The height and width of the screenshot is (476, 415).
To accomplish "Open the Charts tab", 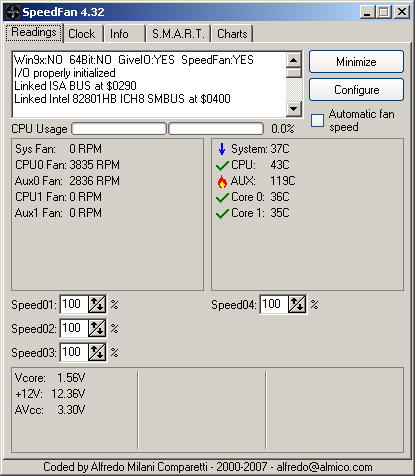I will [x=232, y=34].
